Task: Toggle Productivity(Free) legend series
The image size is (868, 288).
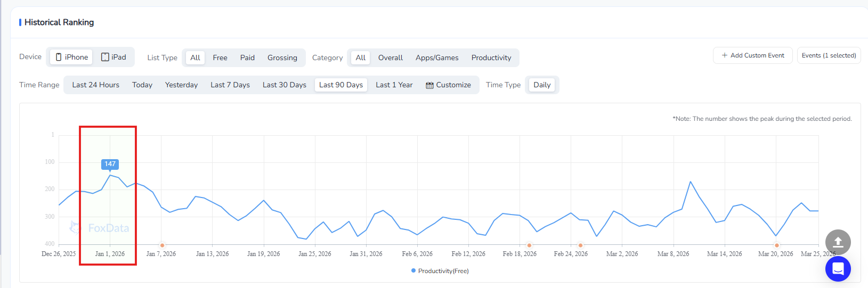Action: [440, 271]
